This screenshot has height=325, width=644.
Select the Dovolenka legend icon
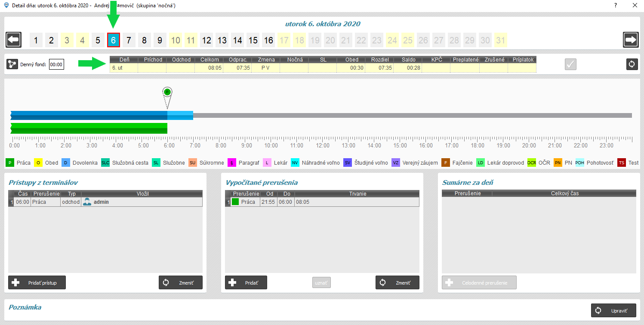(65, 163)
